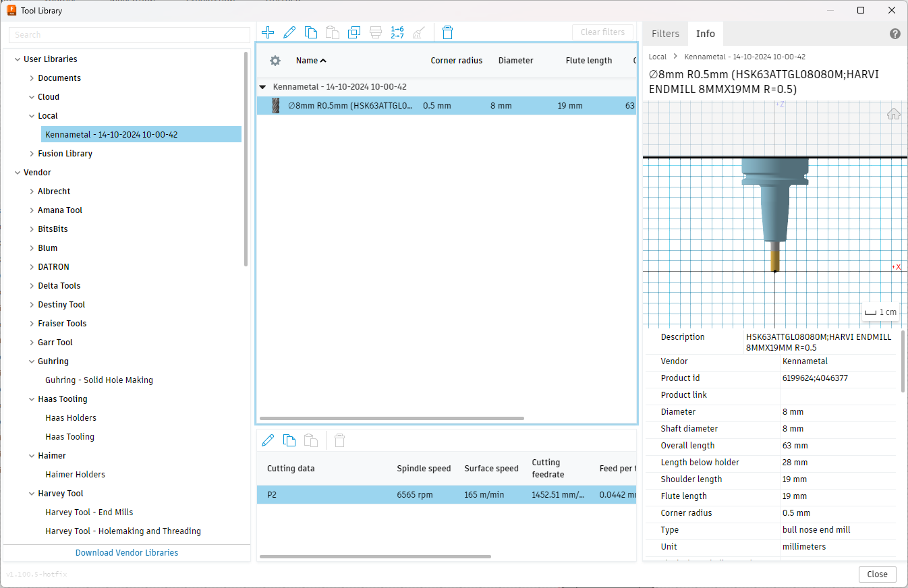Click the end mill icon in tool row

pos(275,106)
